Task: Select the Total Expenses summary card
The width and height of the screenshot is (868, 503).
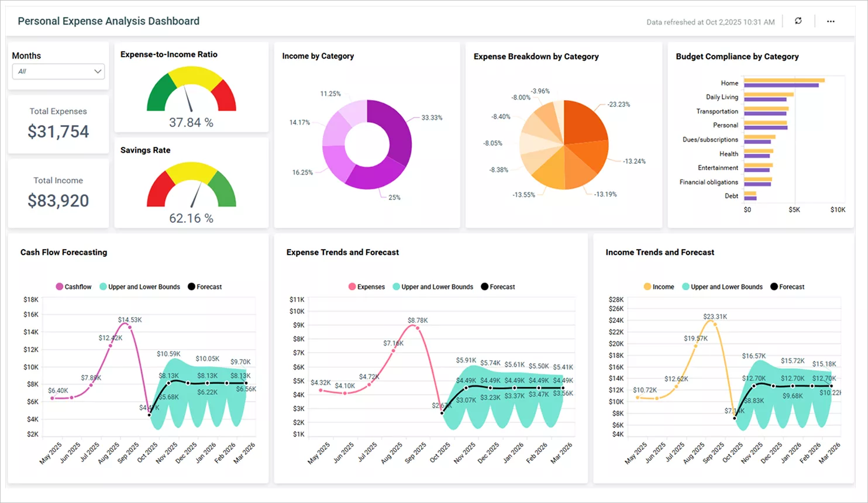Action: [58, 123]
